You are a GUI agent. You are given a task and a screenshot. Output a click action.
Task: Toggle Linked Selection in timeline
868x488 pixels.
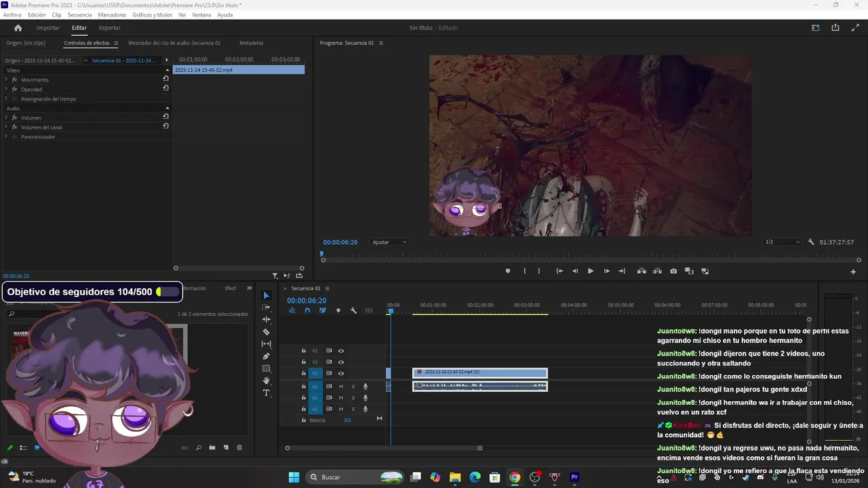(x=323, y=310)
